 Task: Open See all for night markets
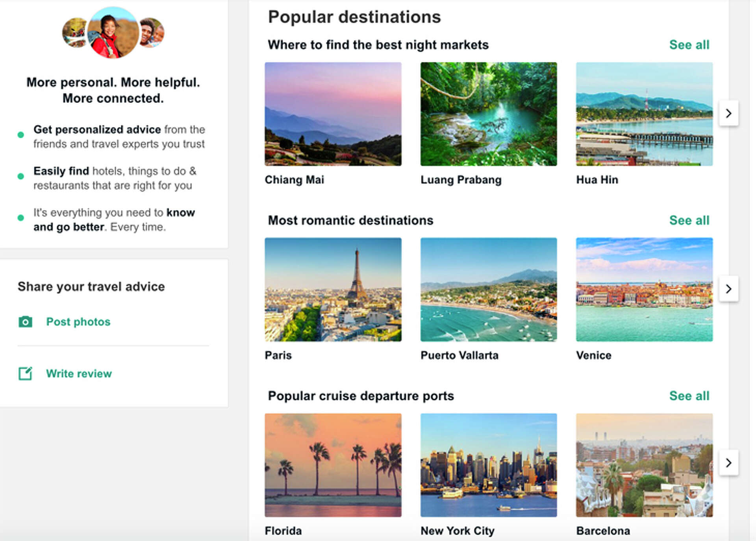click(x=689, y=45)
